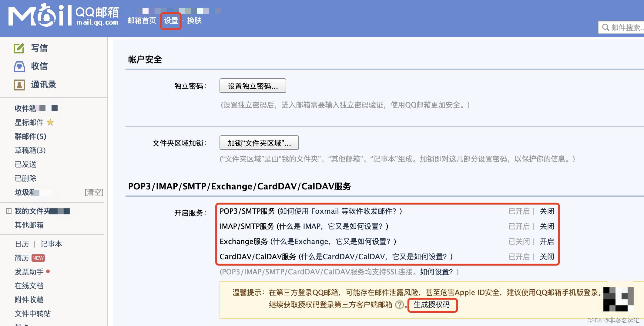Viewport: 644px width, 326px height.
Task: Click [清空] to empty trash
Action: 94,192
